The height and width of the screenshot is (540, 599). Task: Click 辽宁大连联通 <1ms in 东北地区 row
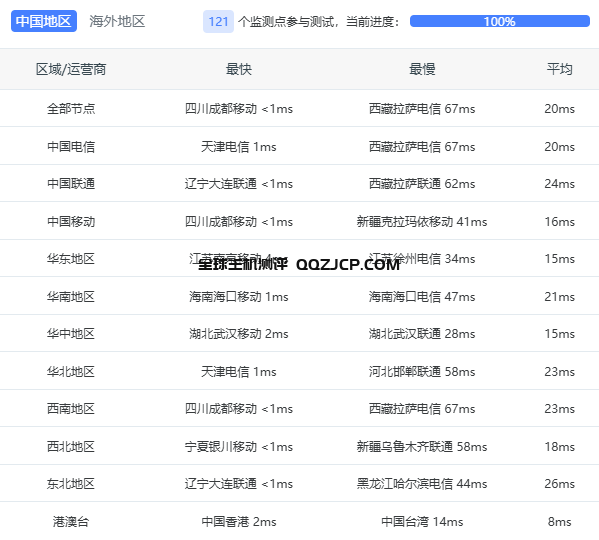click(x=239, y=484)
